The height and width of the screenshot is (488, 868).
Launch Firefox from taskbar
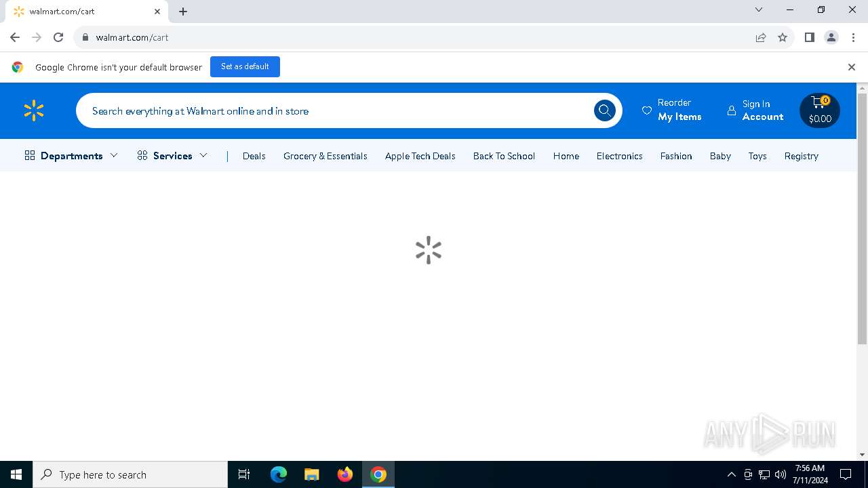click(x=345, y=474)
